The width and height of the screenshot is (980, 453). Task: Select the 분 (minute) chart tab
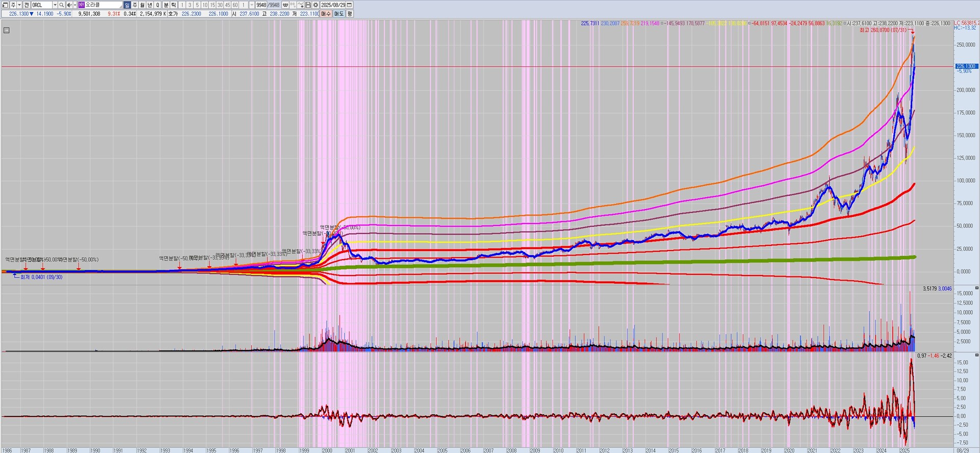[166, 5]
